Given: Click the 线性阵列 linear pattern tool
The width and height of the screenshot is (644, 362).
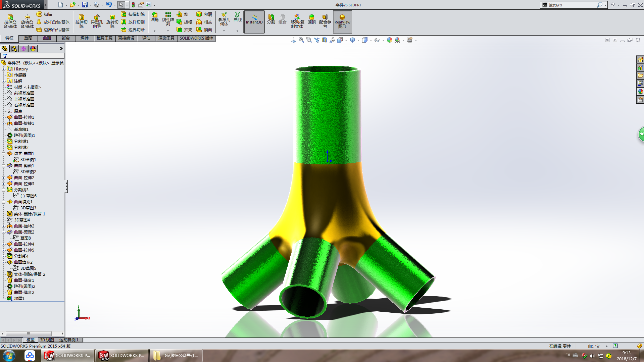Looking at the screenshot, I should pyautogui.click(x=168, y=19).
